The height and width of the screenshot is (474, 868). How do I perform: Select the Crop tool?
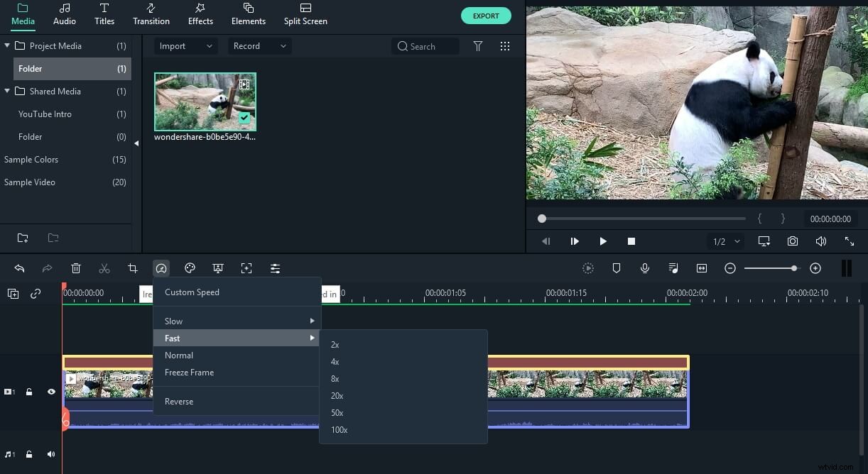point(133,268)
